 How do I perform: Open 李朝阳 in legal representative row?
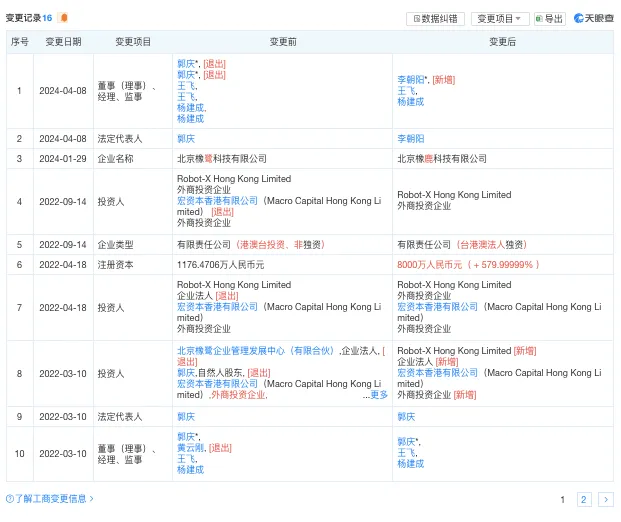click(x=411, y=138)
